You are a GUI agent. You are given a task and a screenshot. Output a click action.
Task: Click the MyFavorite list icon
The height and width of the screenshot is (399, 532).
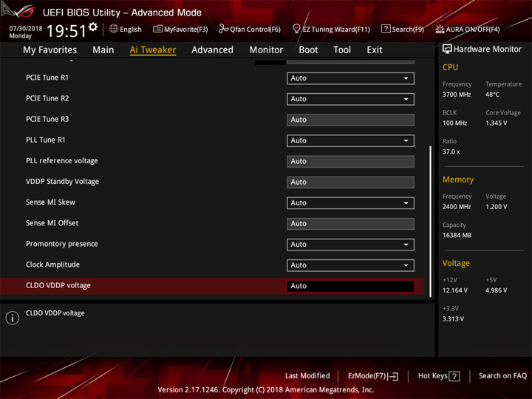tap(157, 29)
